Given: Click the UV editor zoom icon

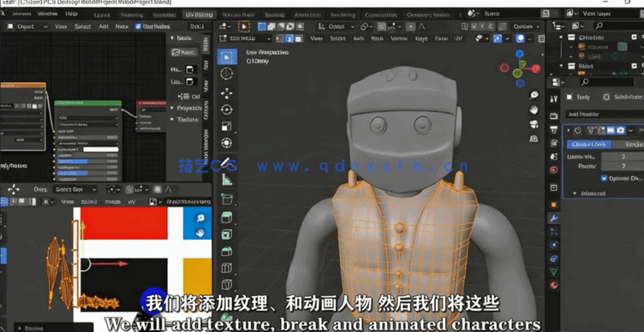Looking at the screenshot, I should coord(200,218).
